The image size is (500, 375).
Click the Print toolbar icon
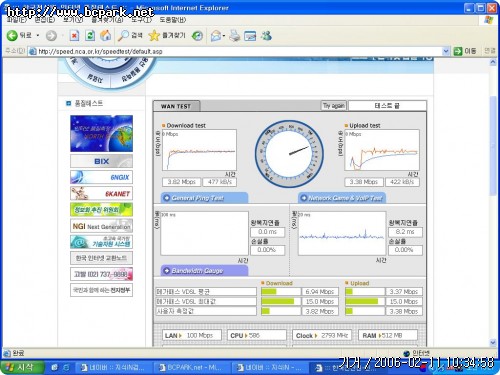pyautogui.click(x=234, y=35)
